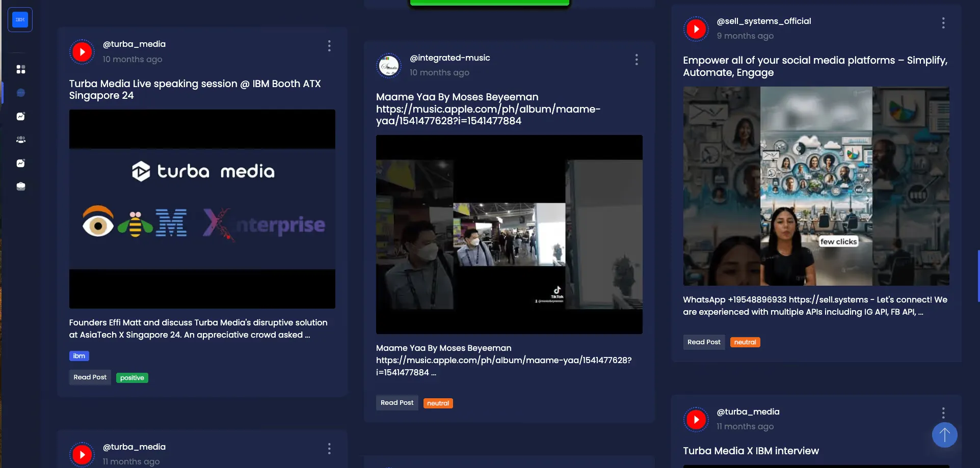
Task: Read Post for Empower all your social media
Action: (704, 342)
